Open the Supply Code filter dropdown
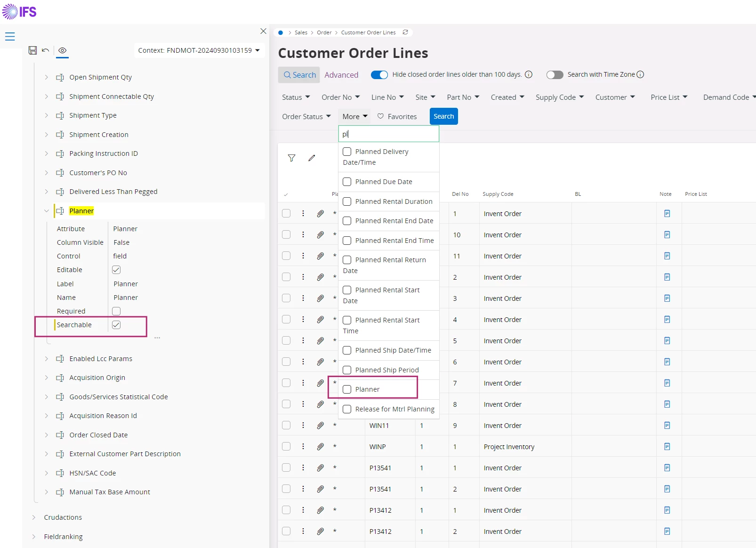The height and width of the screenshot is (548, 756). tap(560, 97)
